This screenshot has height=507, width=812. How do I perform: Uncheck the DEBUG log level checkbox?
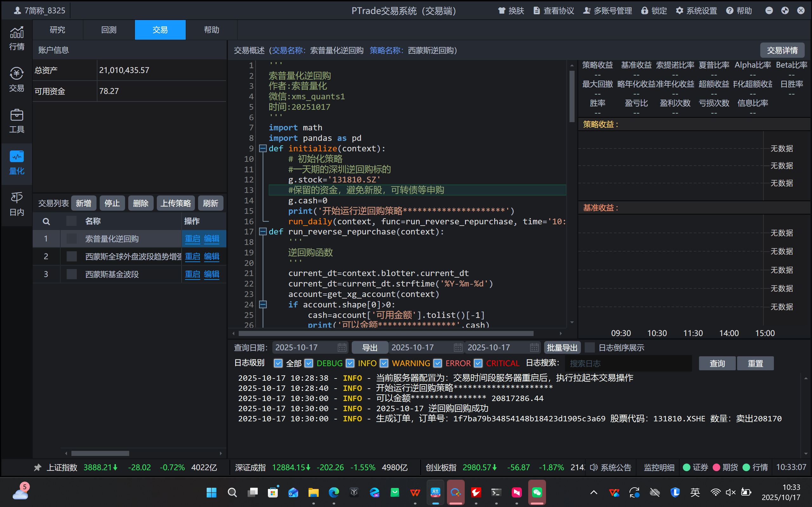click(309, 363)
